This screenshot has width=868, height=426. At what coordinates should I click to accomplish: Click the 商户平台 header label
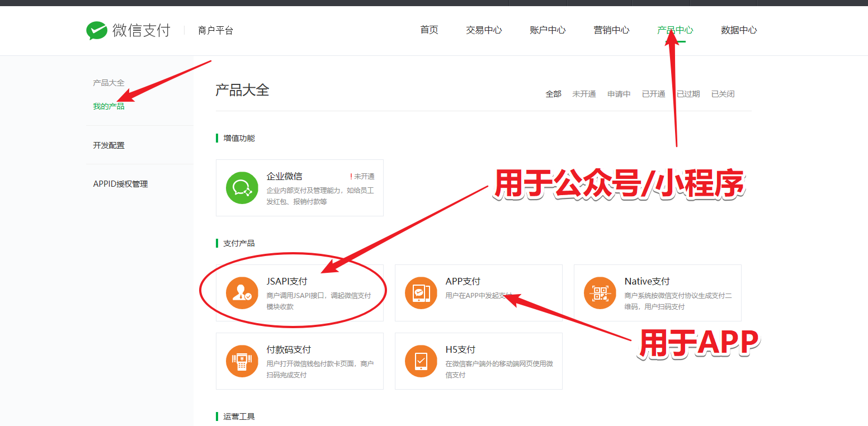pyautogui.click(x=215, y=30)
